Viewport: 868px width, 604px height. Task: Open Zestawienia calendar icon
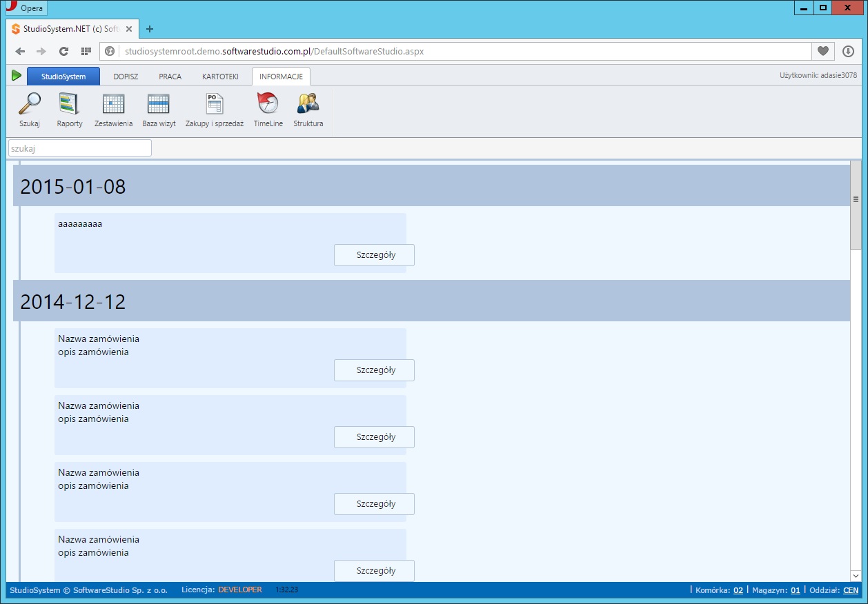tap(113, 110)
